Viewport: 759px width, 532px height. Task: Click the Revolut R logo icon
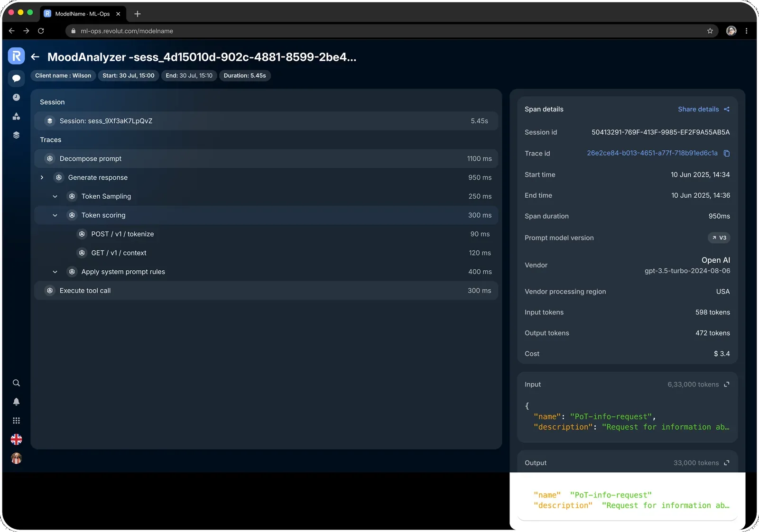click(16, 56)
